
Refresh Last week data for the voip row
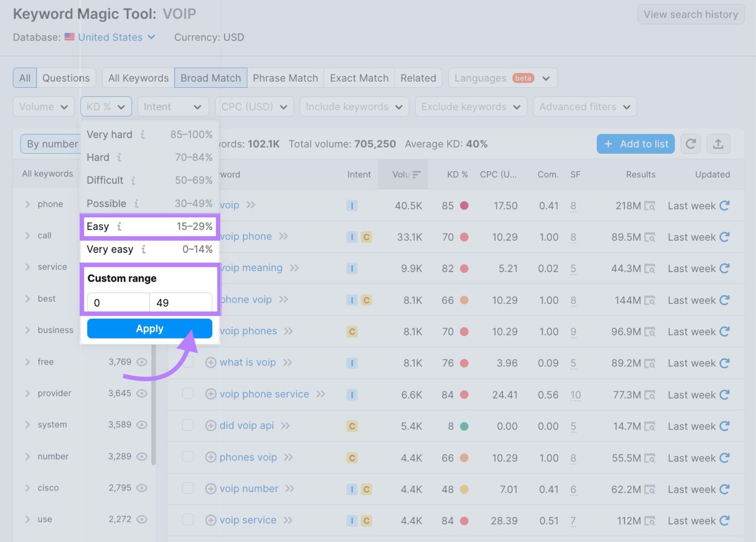725,205
